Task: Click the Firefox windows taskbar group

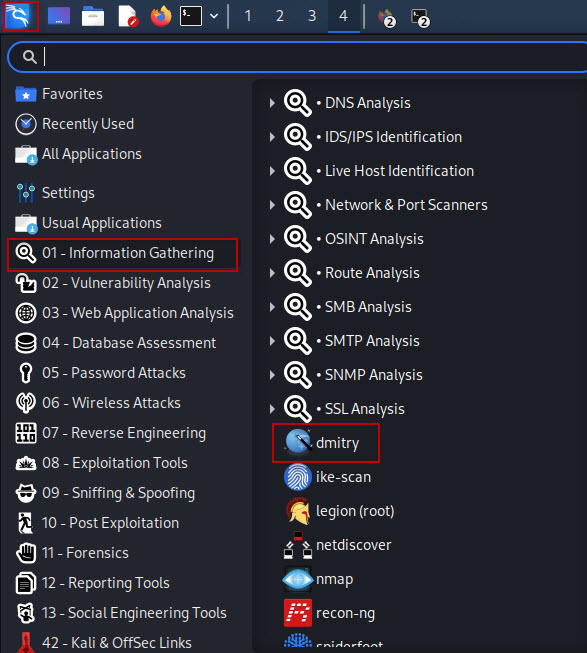Action: pyautogui.click(x=386, y=17)
